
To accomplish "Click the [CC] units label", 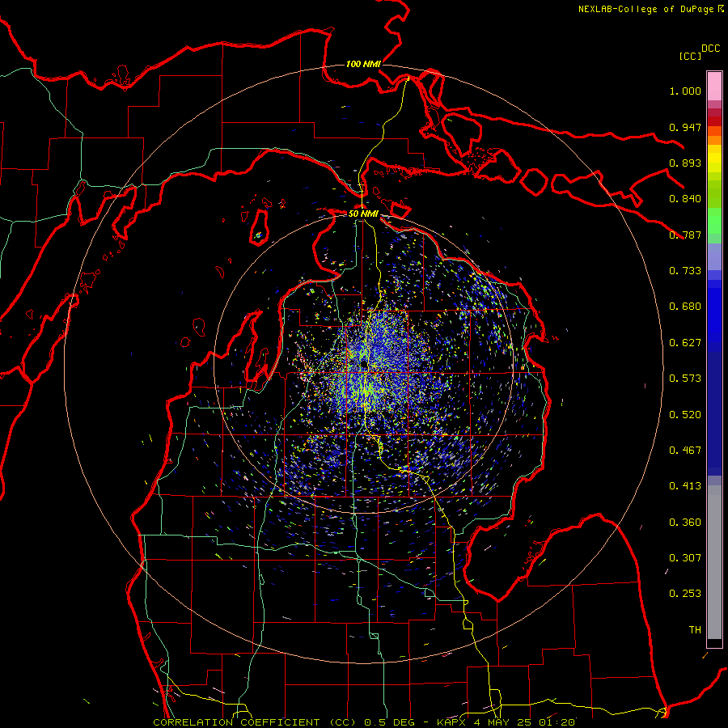I will click(x=690, y=56).
